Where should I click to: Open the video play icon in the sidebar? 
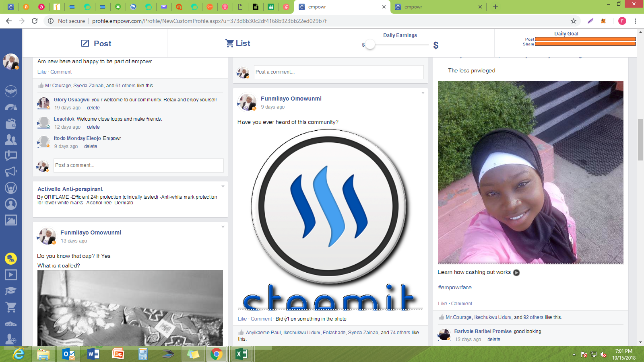point(11,275)
